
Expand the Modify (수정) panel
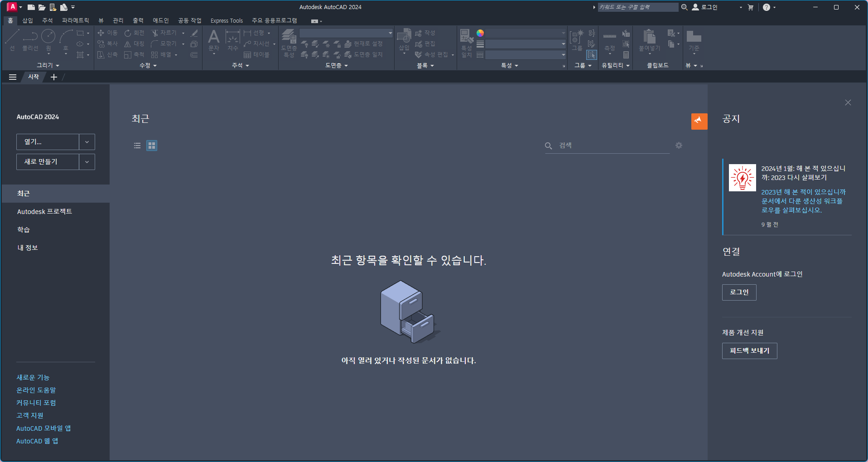148,65
